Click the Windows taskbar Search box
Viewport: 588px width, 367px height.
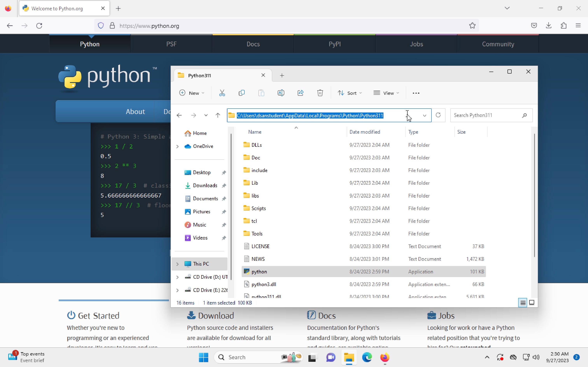(258, 357)
